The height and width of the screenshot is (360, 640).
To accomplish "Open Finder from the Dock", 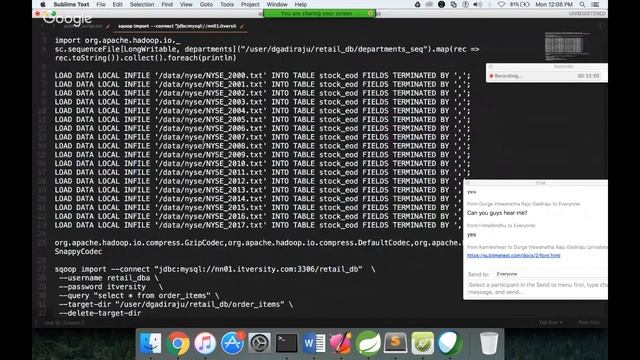I will click(151, 343).
